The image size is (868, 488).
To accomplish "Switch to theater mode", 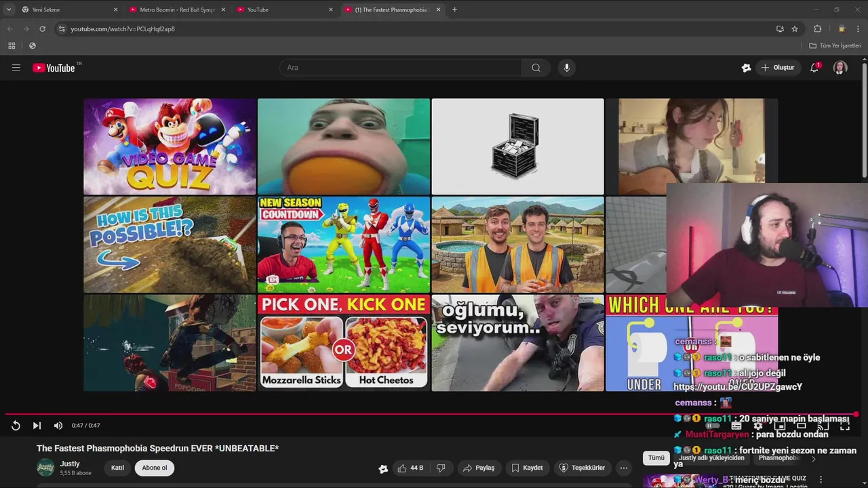I will click(802, 426).
